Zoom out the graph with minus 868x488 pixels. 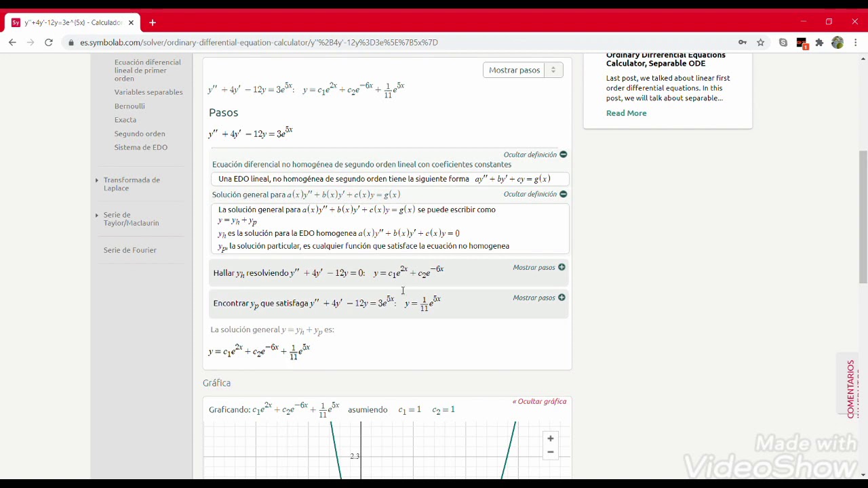(551, 452)
